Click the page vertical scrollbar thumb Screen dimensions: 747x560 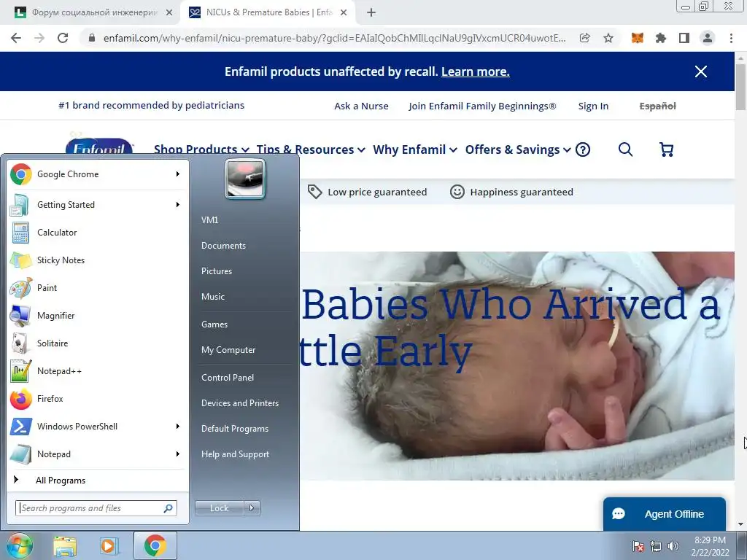click(x=741, y=87)
